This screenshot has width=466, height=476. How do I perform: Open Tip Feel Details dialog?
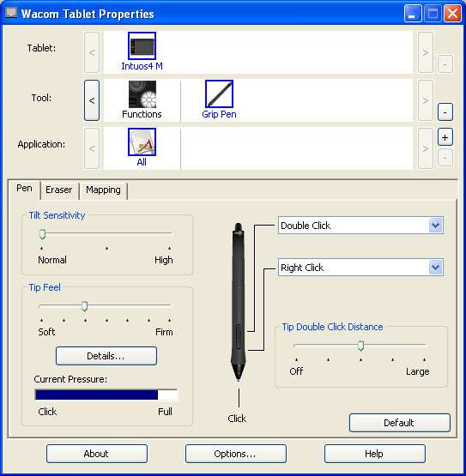point(106,356)
